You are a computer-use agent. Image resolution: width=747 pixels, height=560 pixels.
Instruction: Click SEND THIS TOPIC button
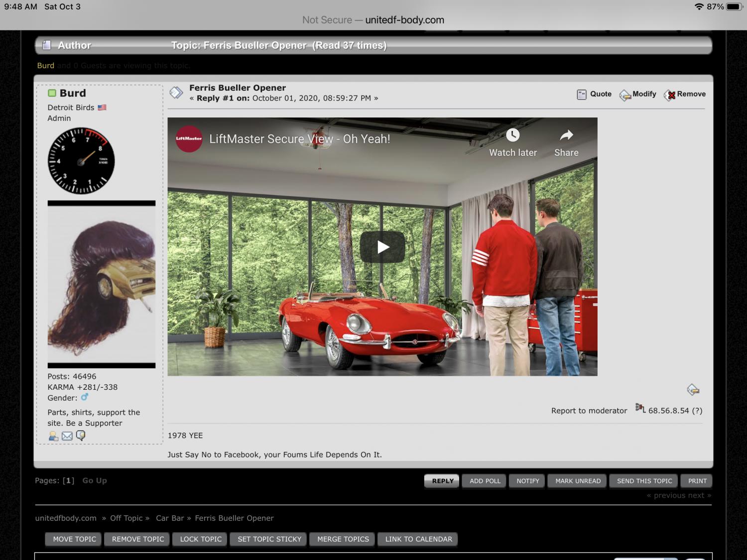(644, 481)
